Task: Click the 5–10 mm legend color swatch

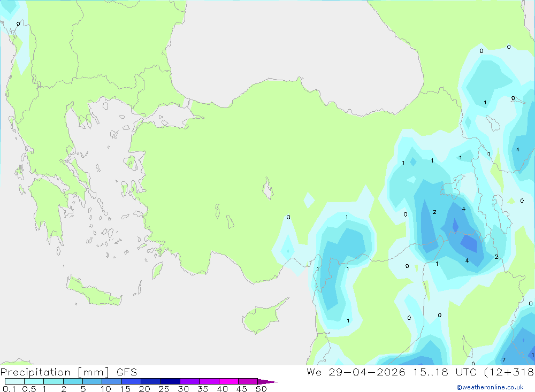Action: 93,381
